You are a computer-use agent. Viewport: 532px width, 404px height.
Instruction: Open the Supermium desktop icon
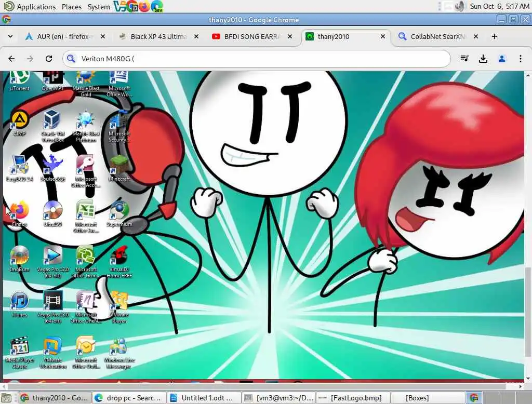[x=119, y=214]
